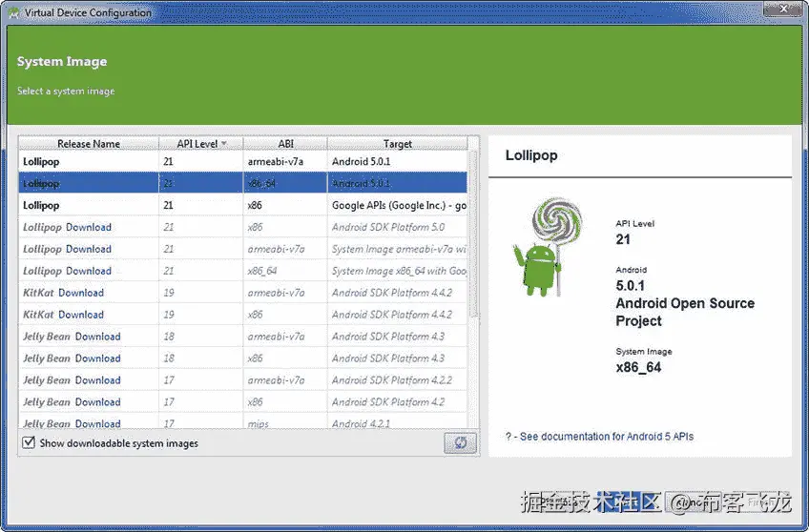The width and height of the screenshot is (809, 532).
Task: Select the highlighted Lollipop x86_64 row
Action: click(x=242, y=183)
